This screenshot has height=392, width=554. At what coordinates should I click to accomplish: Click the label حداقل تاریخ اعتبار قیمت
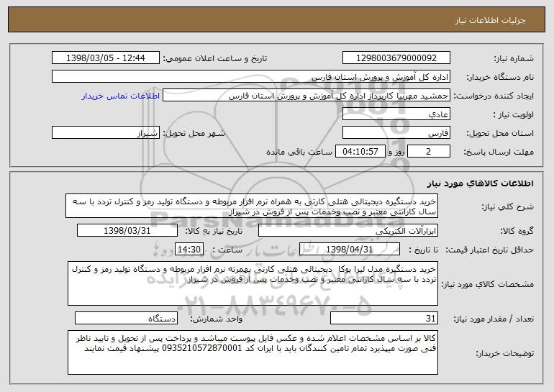pyautogui.click(x=490, y=250)
